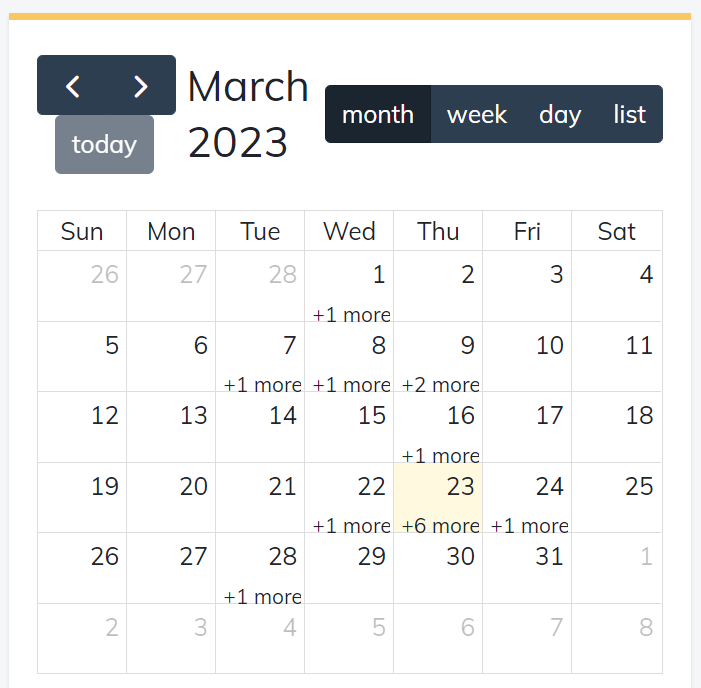The height and width of the screenshot is (688, 701).
Task: Switch to month view
Action: [378, 115]
